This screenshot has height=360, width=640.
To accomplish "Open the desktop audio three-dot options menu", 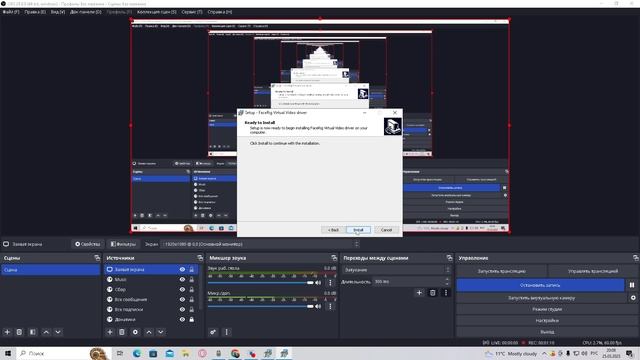I will (330, 282).
